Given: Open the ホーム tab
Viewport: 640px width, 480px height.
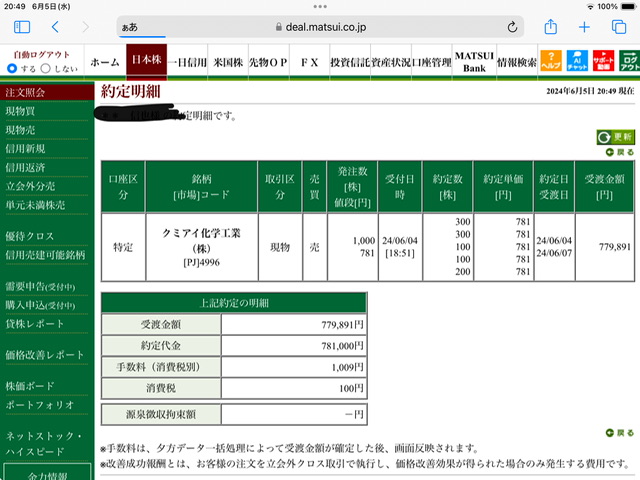Looking at the screenshot, I should (105, 62).
